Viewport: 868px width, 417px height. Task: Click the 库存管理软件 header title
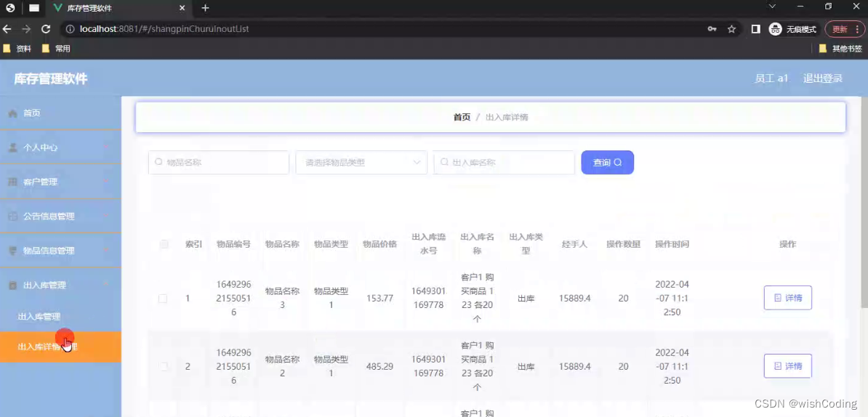(50, 78)
